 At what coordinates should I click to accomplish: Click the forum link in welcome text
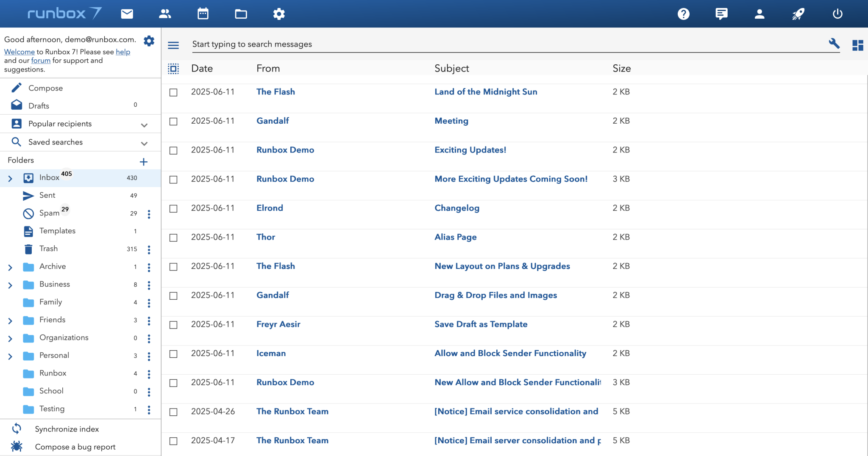pyautogui.click(x=41, y=61)
